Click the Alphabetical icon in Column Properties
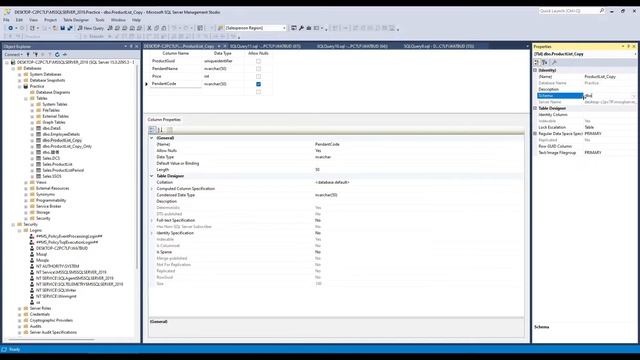 point(160,130)
